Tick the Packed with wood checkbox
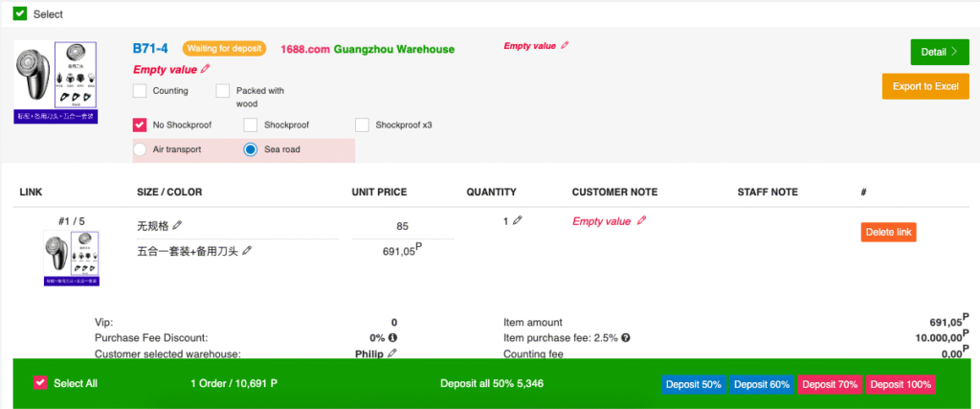The width and height of the screenshot is (980, 409). pos(222,91)
